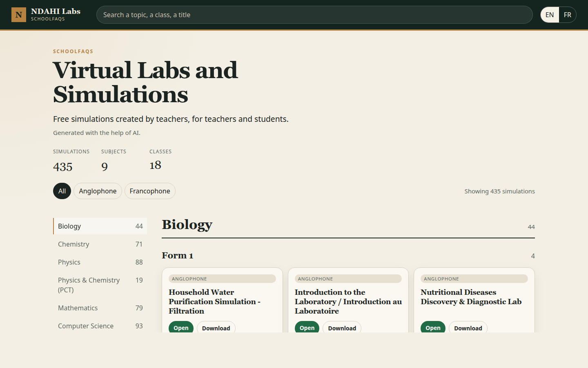
Task: Select Physics & Chemistry (PCT) subject
Action: (x=100, y=285)
